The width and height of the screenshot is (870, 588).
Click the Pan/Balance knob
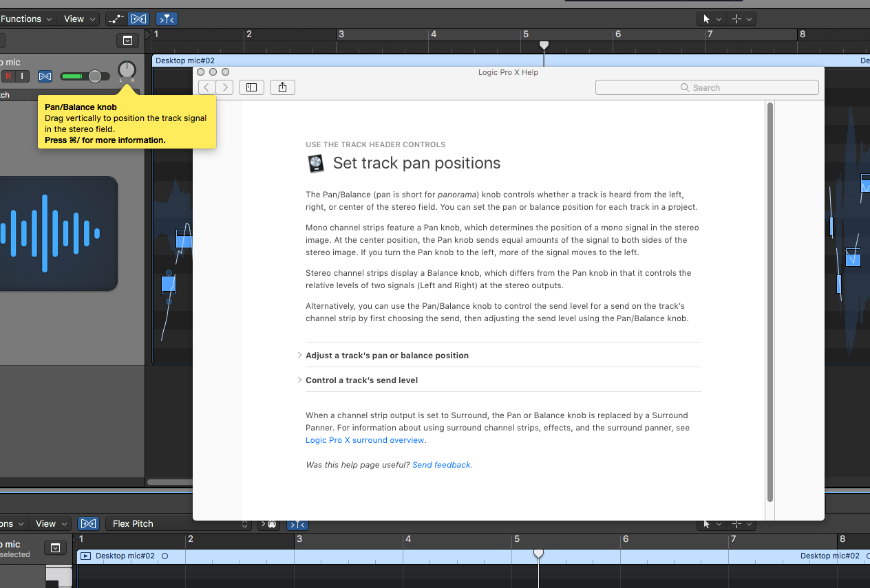[x=127, y=69]
